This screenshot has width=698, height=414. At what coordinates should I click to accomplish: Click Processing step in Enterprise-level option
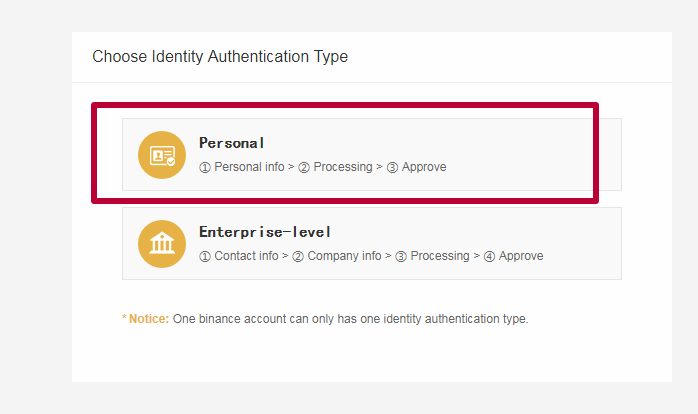click(x=440, y=256)
